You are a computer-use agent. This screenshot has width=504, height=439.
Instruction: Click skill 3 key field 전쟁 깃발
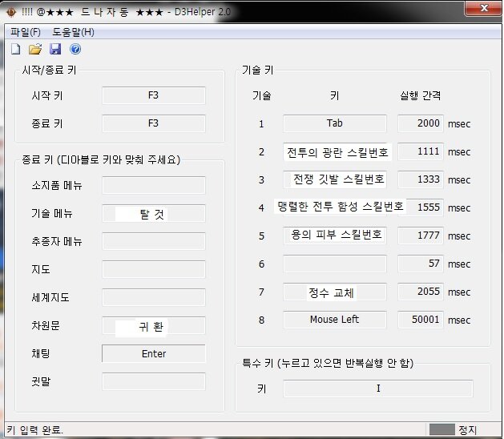(335, 179)
